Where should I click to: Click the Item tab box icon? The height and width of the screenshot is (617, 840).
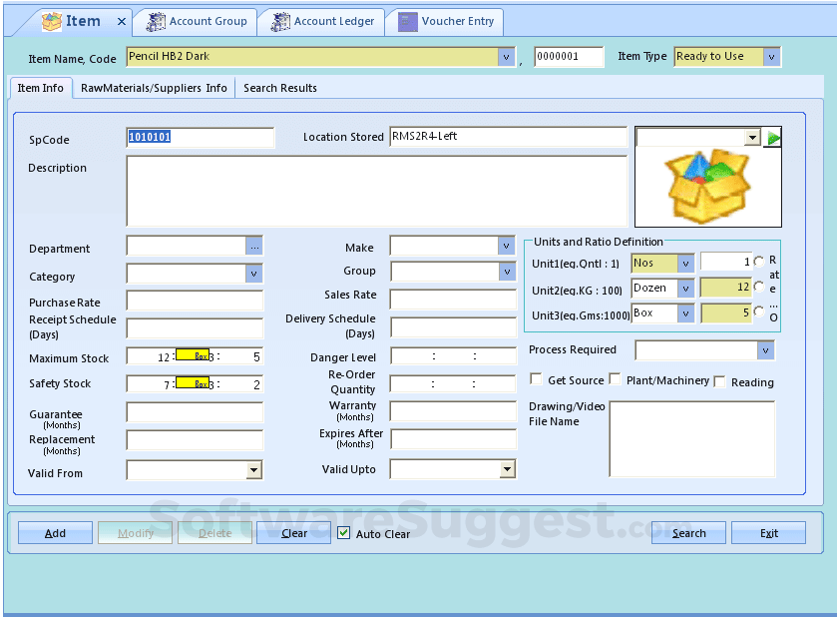tap(52, 21)
